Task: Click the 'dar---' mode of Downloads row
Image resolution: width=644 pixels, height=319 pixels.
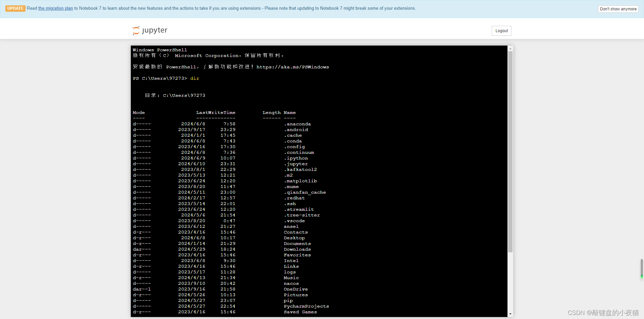Action: (142, 249)
